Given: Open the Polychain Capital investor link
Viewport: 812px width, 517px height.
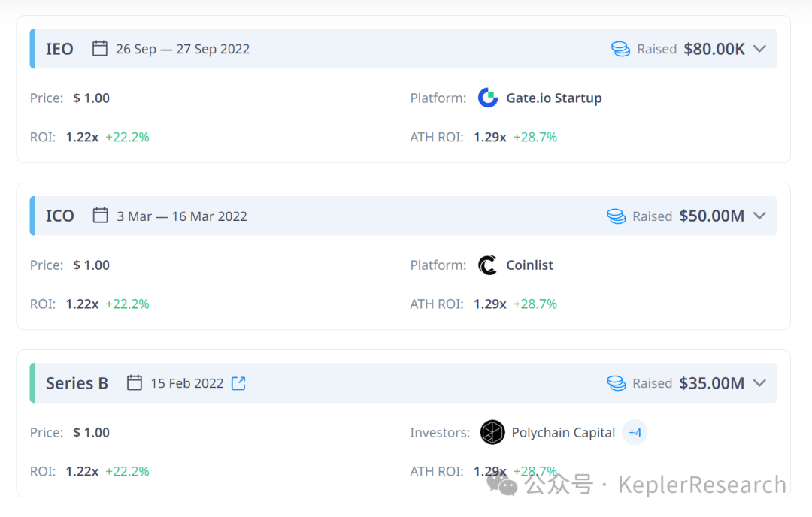Looking at the screenshot, I should tap(563, 433).
